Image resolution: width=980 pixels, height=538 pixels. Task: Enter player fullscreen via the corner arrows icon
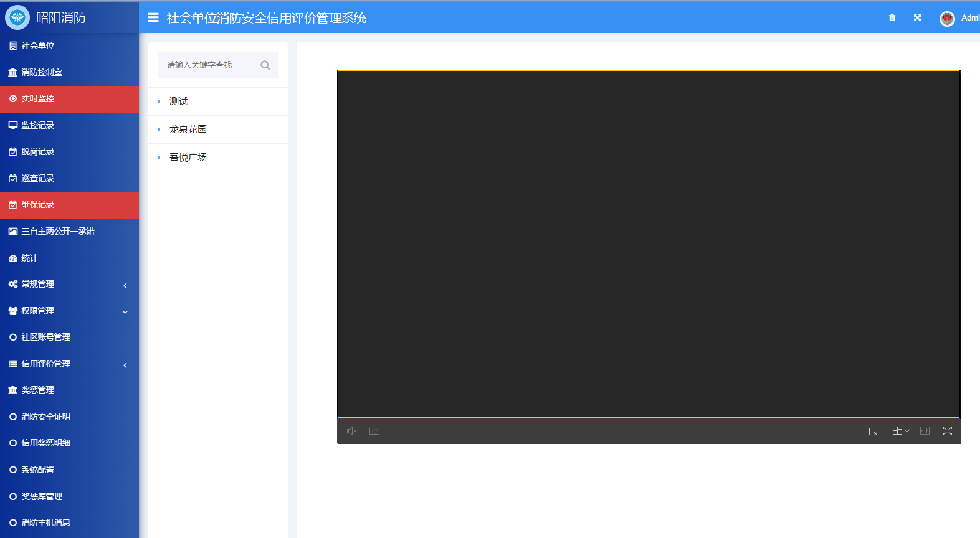(x=948, y=431)
